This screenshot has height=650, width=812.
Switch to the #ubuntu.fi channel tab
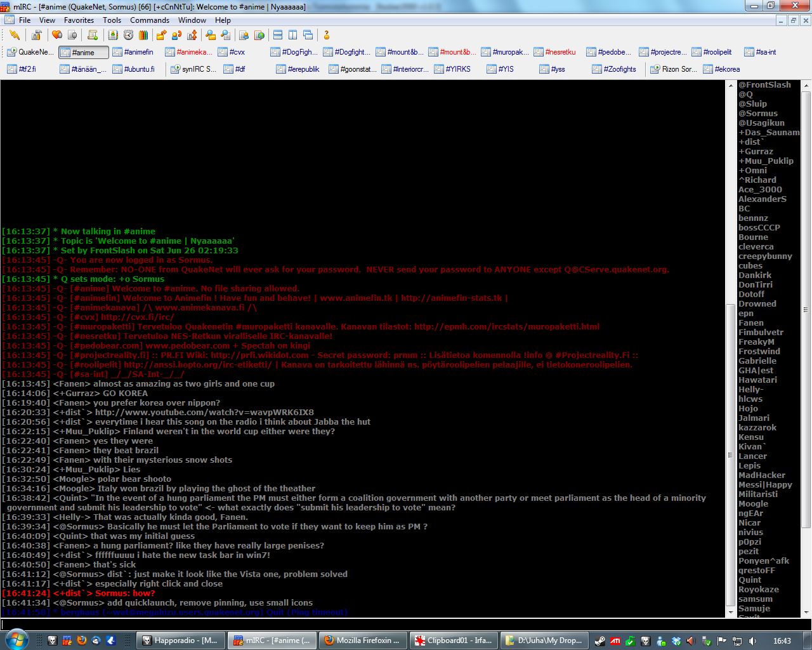pos(134,69)
